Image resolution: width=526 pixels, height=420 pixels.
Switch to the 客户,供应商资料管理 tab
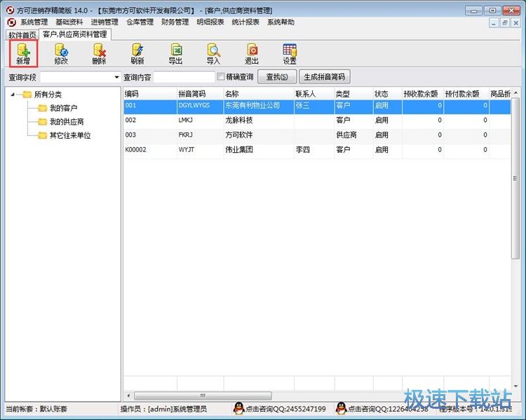pyautogui.click(x=75, y=34)
